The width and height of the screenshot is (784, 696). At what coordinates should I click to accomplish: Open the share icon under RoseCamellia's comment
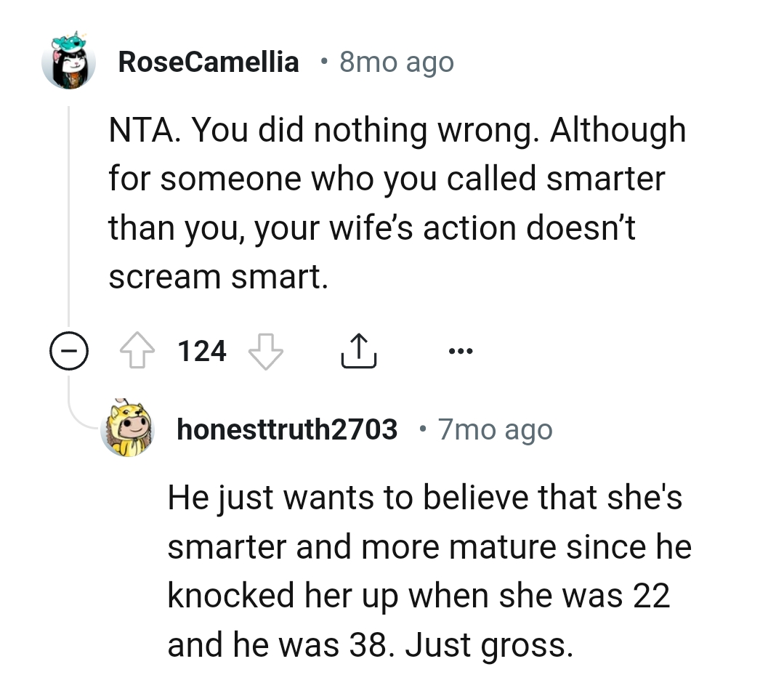(x=357, y=351)
